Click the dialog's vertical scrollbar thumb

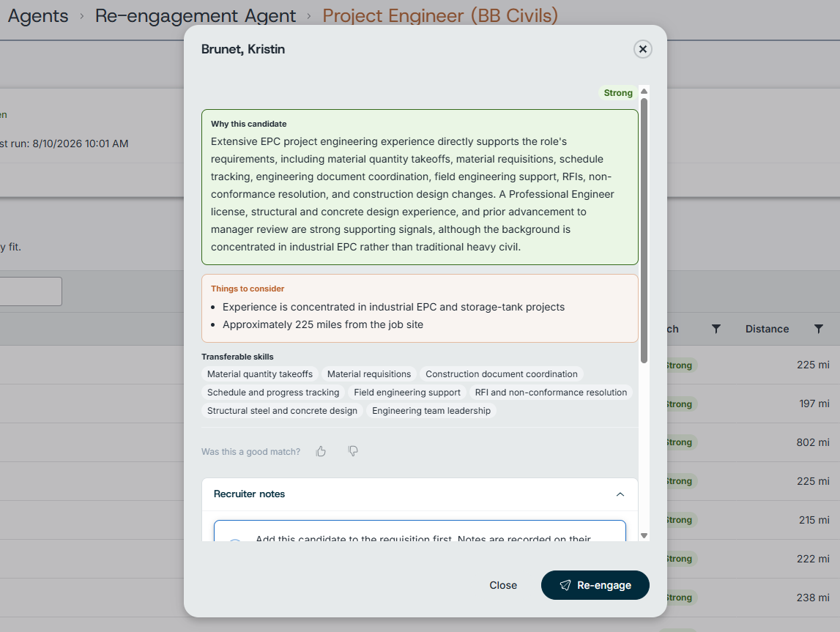644,230
